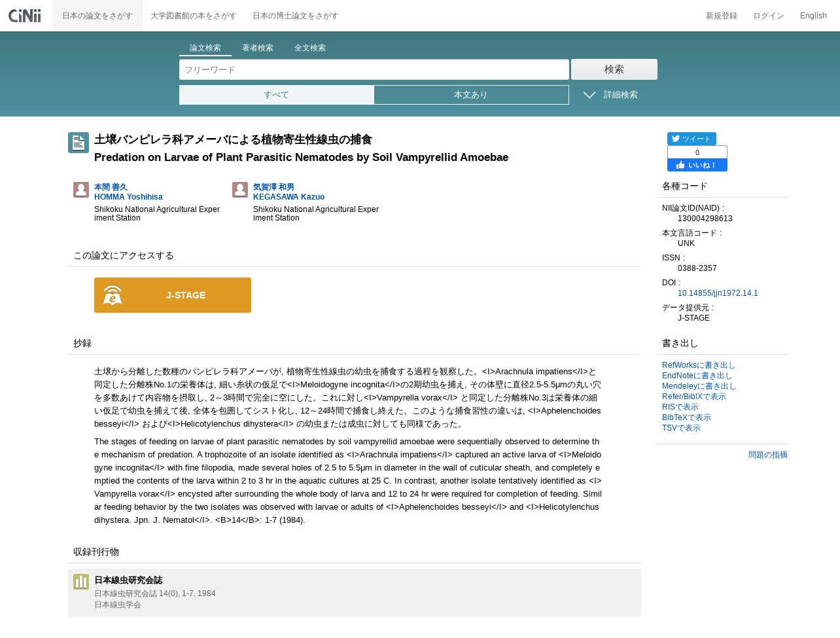Viewport: 840px width, 638px height.
Task: Open author link KEGASAWA Kazuo
Action: (289, 197)
